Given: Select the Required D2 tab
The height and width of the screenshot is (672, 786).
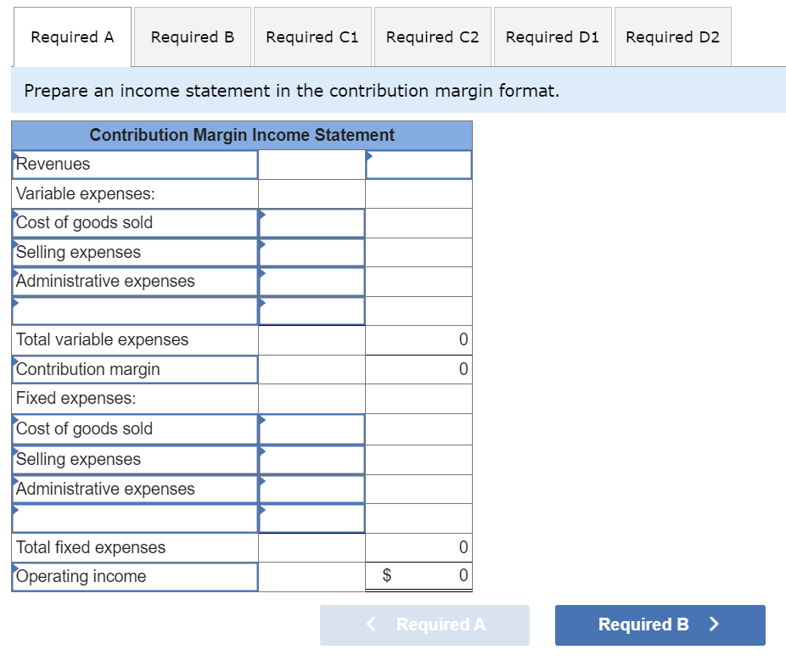Looking at the screenshot, I should 671,36.
